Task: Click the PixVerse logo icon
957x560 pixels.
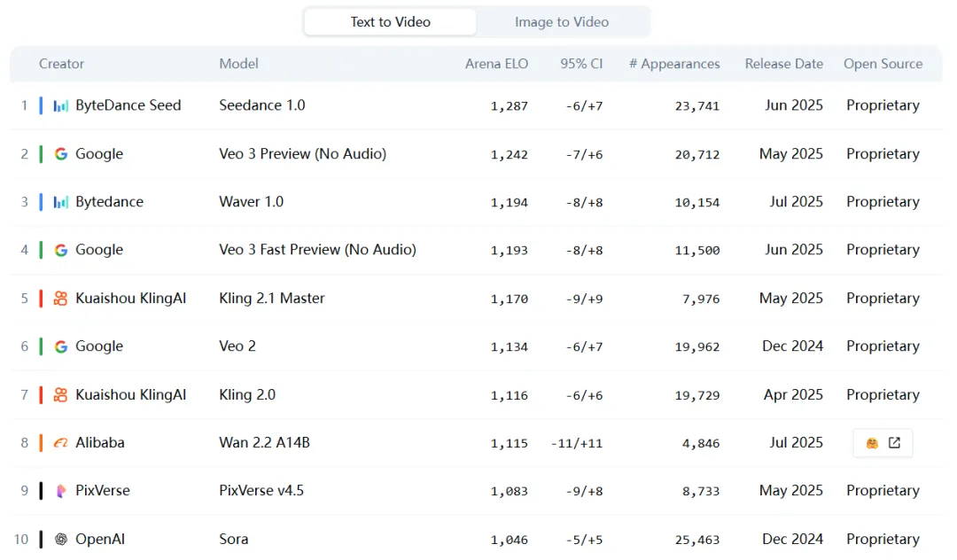Action: (60, 491)
